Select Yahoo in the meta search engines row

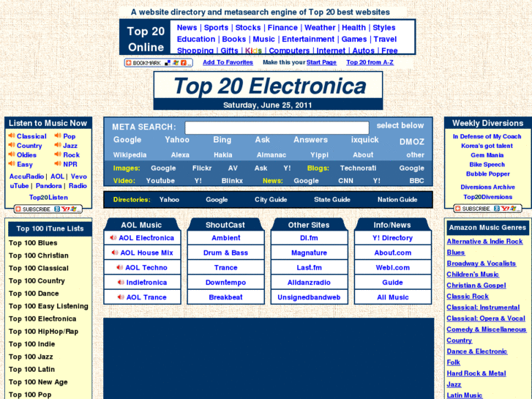(177, 140)
